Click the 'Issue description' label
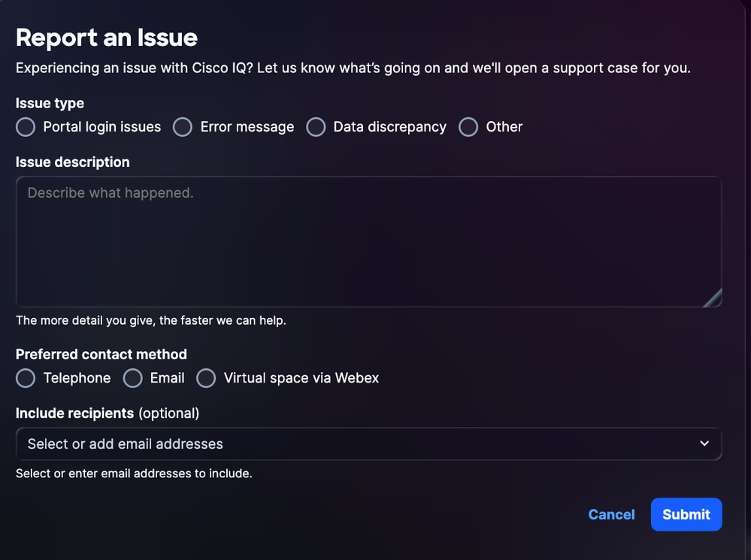751x560 pixels. pyautogui.click(x=73, y=162)
